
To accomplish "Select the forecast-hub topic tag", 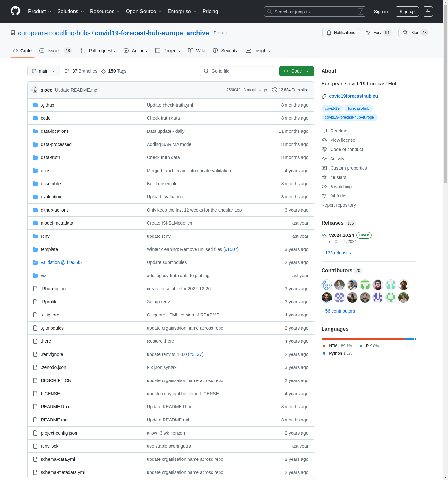I will 358,108.
